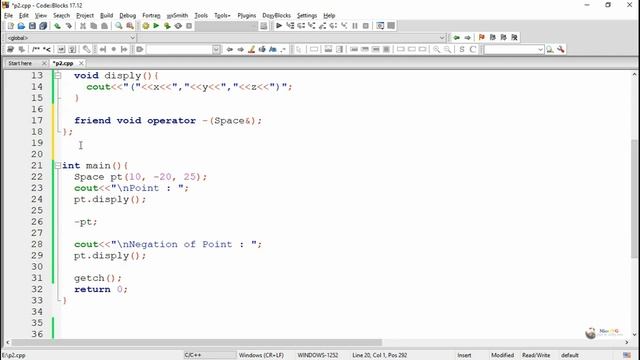Break debugger with pause icon
The width and height of the screenshot is (640, 360).
pyautogui.click(x=355, y=26)
